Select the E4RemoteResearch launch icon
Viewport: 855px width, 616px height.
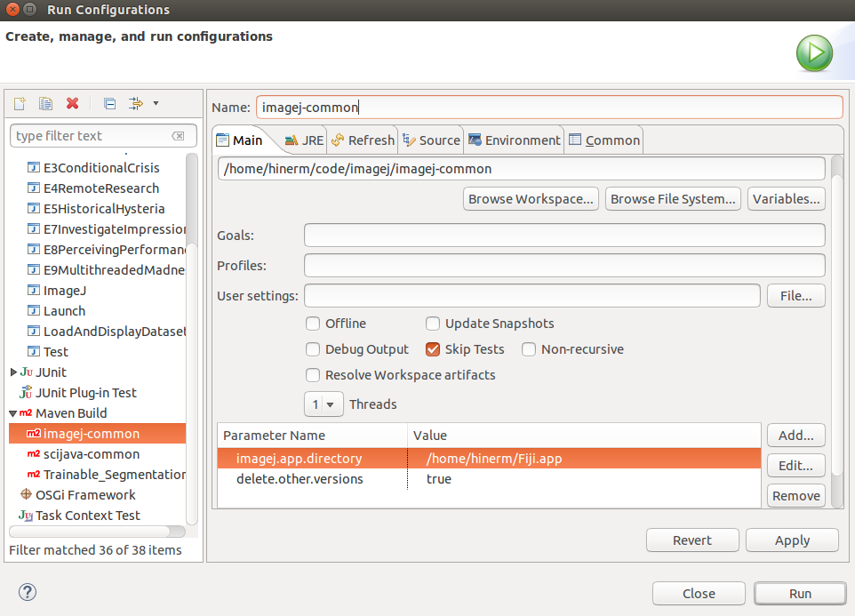coord(34,188)
